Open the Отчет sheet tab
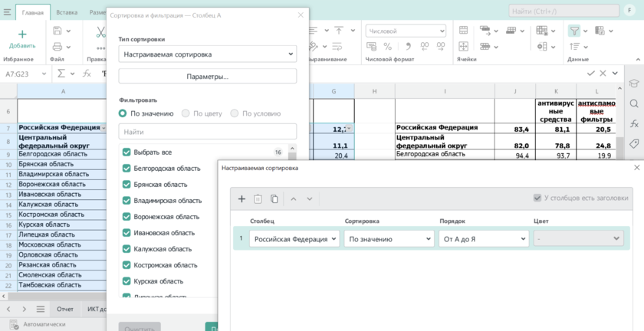Viewport: 644px width, 331px height. click(x=65, y=309)
